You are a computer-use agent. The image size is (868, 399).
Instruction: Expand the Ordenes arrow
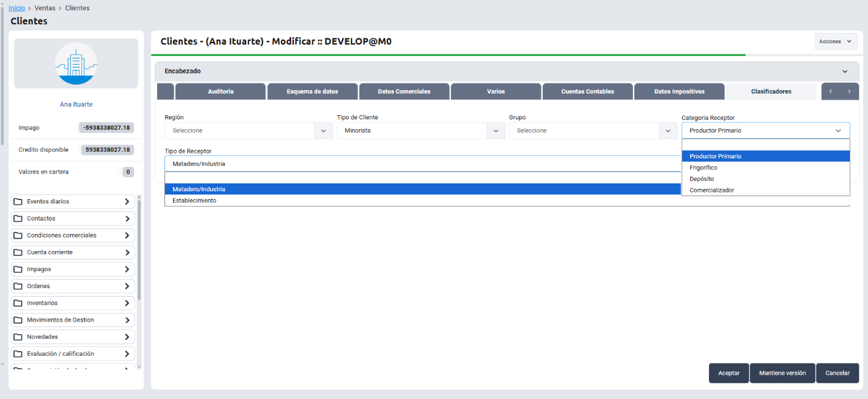click(127, 286)
